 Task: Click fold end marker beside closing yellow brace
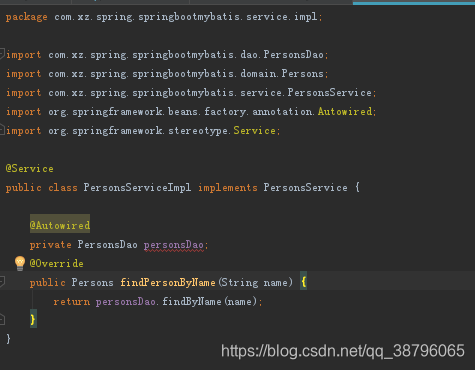click(2, 319)
